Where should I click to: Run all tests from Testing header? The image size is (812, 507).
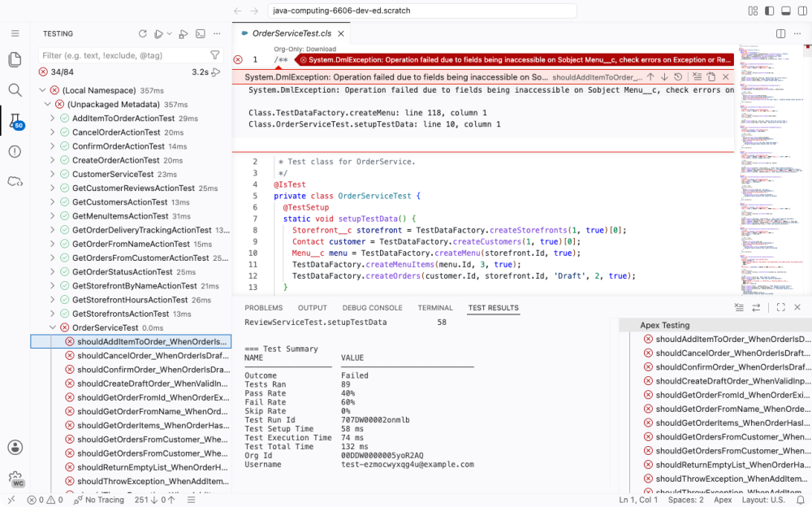[158, 33]
